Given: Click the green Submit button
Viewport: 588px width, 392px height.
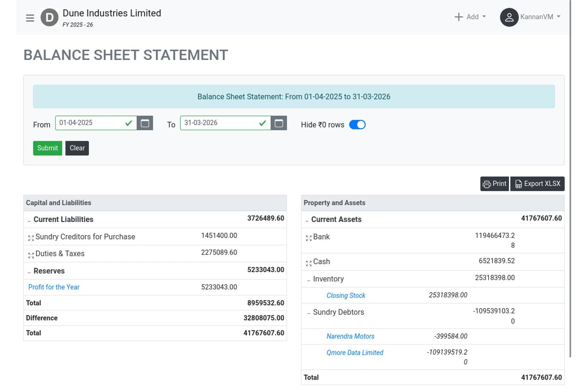Looking at the screenshot, I should pos(48,148).
